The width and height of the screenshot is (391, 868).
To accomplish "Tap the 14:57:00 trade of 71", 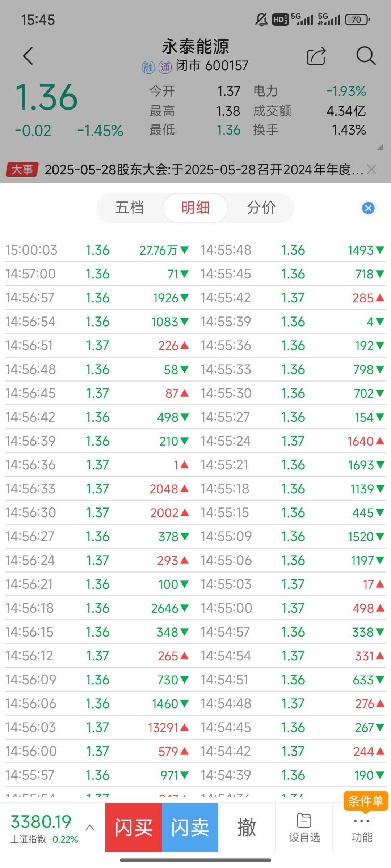I will coord(97,274).
